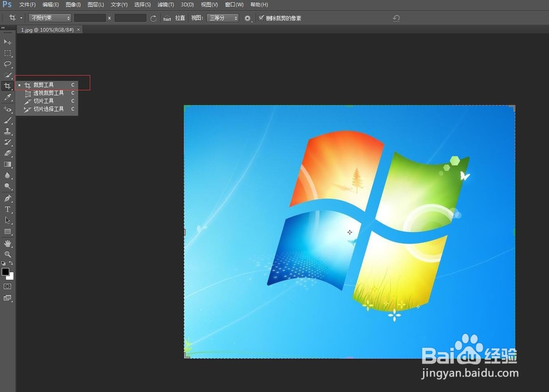The height and width of the screenshot is (392, 549).
Task: Choose 透视裁剪工具 from the flyout
Action: tap(47, 93)
